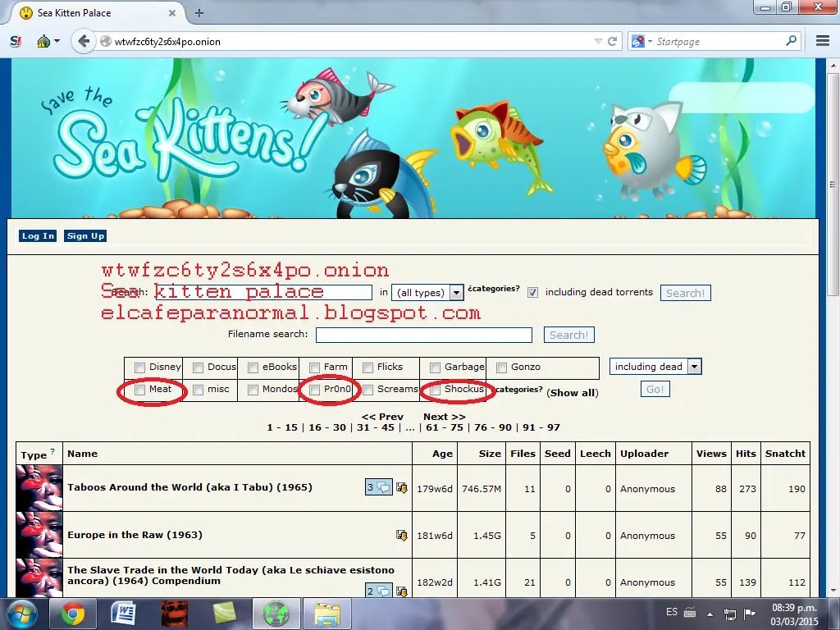The height and width of the screenshot is (630, 840).
Task: Click thumbnail for Taboos Around the World
Action: pos(39,487)
